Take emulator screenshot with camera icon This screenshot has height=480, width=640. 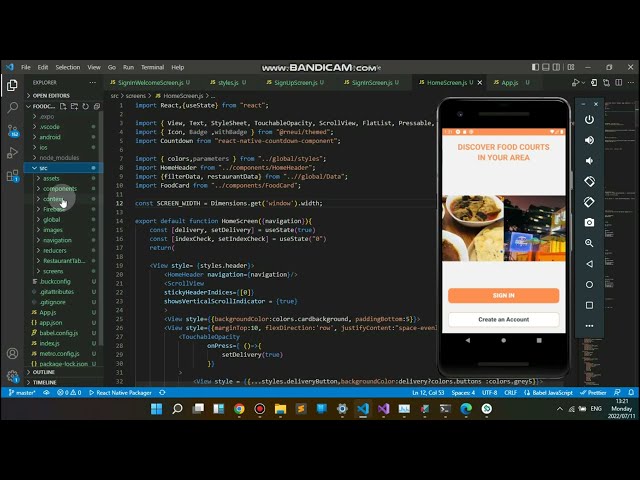(589, 222)
